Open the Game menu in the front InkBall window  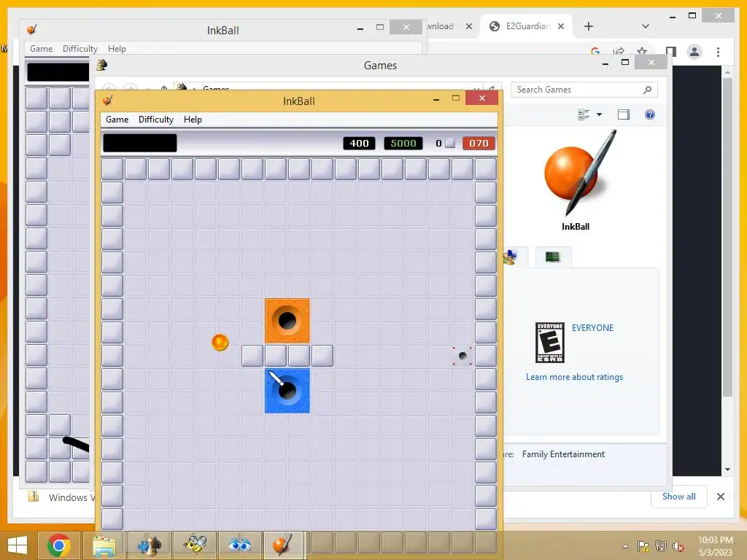(117, 120)
